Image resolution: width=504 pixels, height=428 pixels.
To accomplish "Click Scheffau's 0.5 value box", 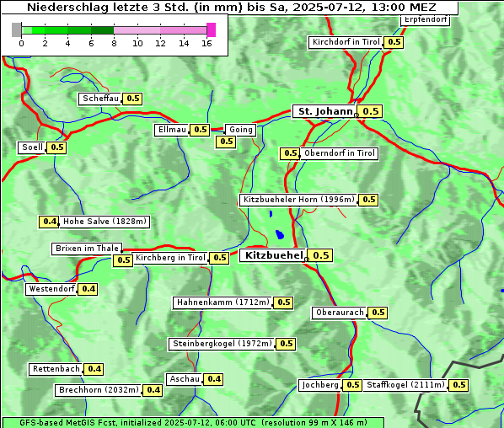I will click(x=133, y=99).
